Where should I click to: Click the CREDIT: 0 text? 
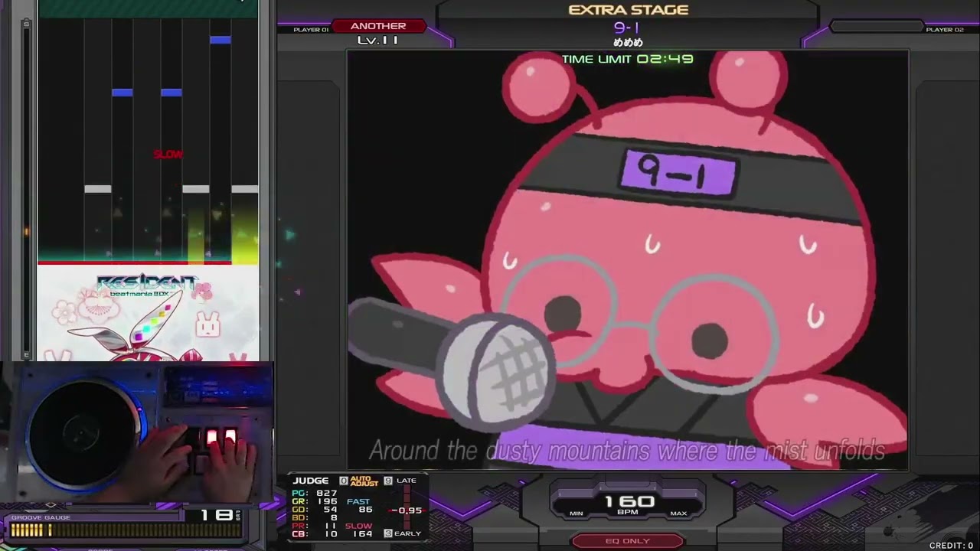tap(951, 546)
